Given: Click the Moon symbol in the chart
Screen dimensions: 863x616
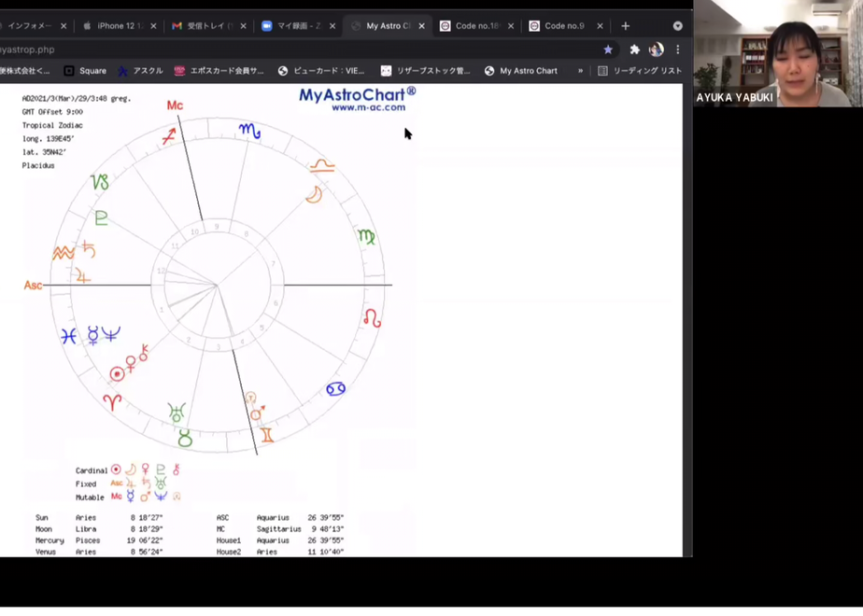Looking at the screenshot, I should [x=314, y=195].
